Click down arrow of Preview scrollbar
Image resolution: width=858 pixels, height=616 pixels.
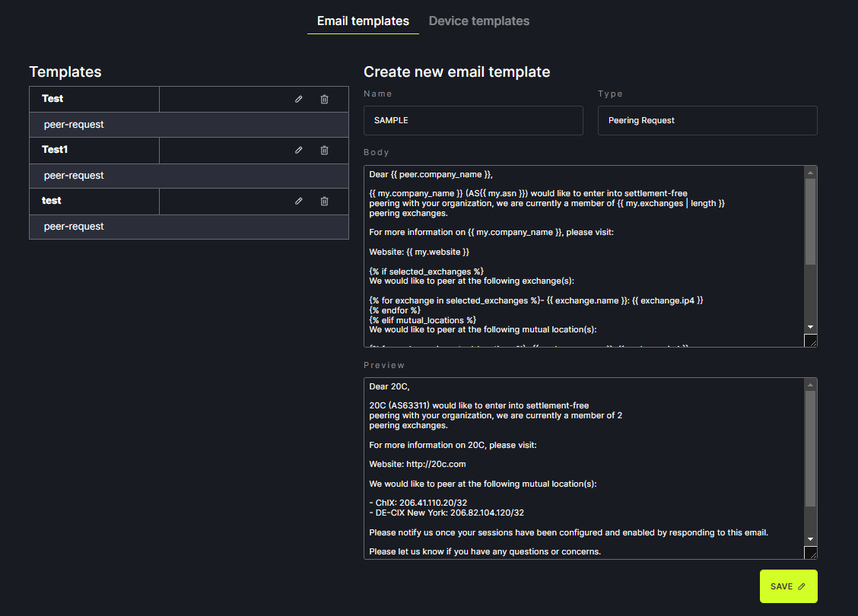point(811,539)
